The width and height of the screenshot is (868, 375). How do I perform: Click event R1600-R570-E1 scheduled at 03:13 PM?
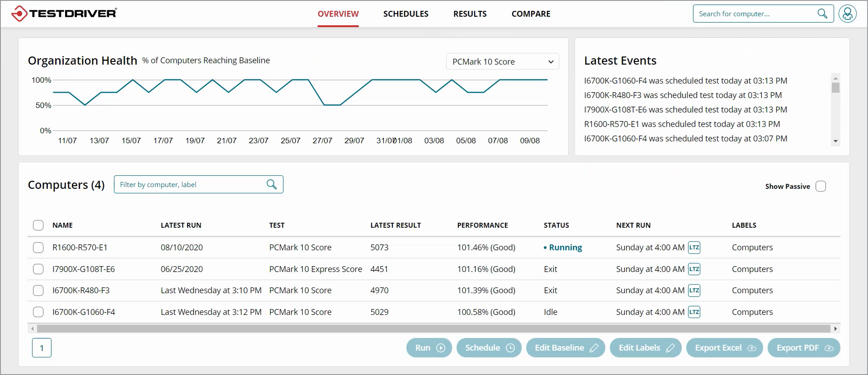click(x=682, y=124)
